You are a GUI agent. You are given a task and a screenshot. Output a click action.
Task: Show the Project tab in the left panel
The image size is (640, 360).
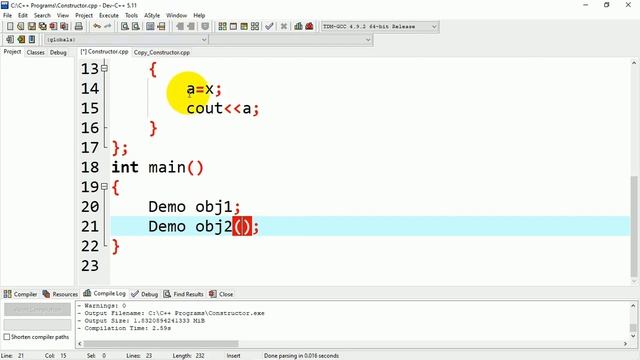point(12,52)
